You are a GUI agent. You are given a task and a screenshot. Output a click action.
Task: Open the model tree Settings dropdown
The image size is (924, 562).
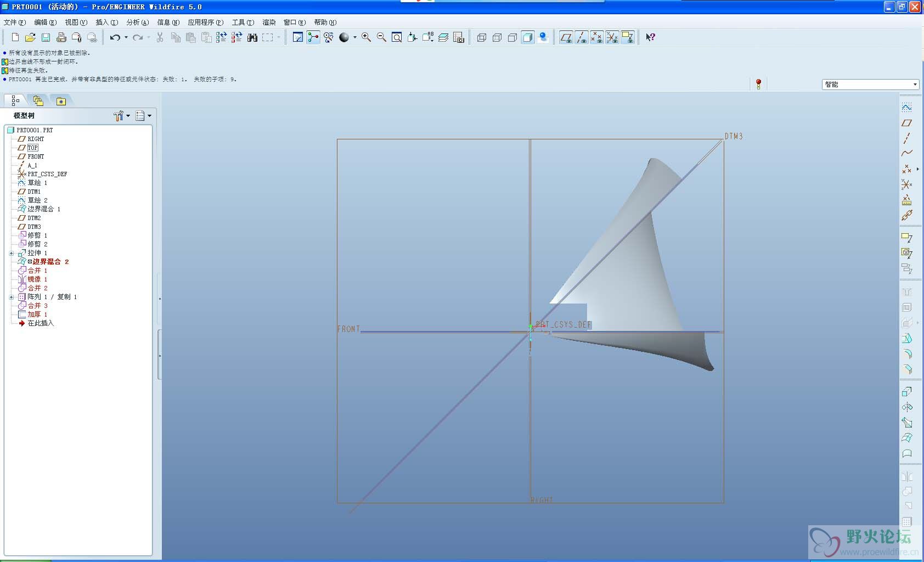[x=122, y=116]
